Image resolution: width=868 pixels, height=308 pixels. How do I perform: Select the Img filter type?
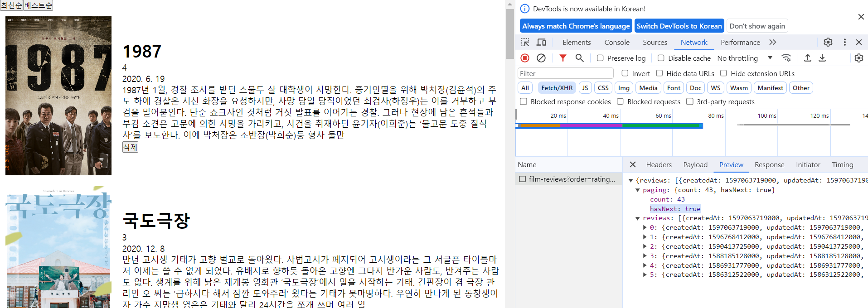pos(624,88)
